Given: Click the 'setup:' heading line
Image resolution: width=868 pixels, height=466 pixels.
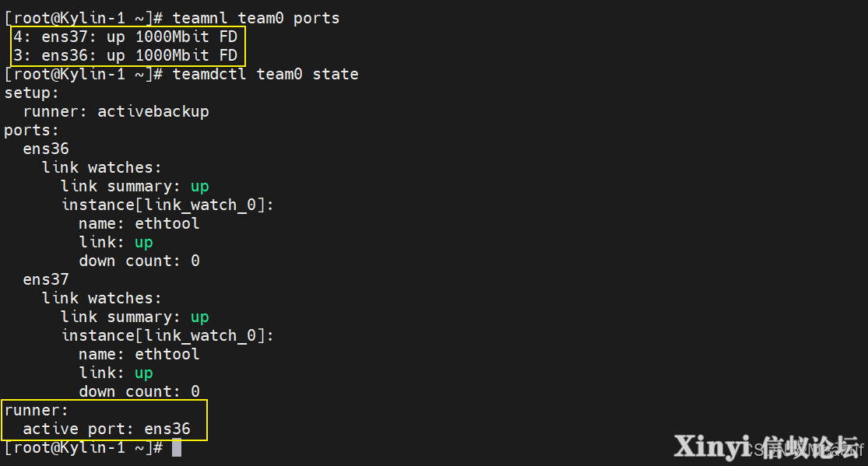Looking at the screenshot, I should (32, 93).
